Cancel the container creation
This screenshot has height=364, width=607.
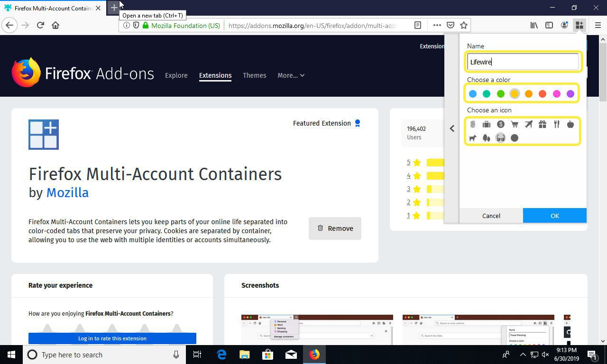coord(491,216)
